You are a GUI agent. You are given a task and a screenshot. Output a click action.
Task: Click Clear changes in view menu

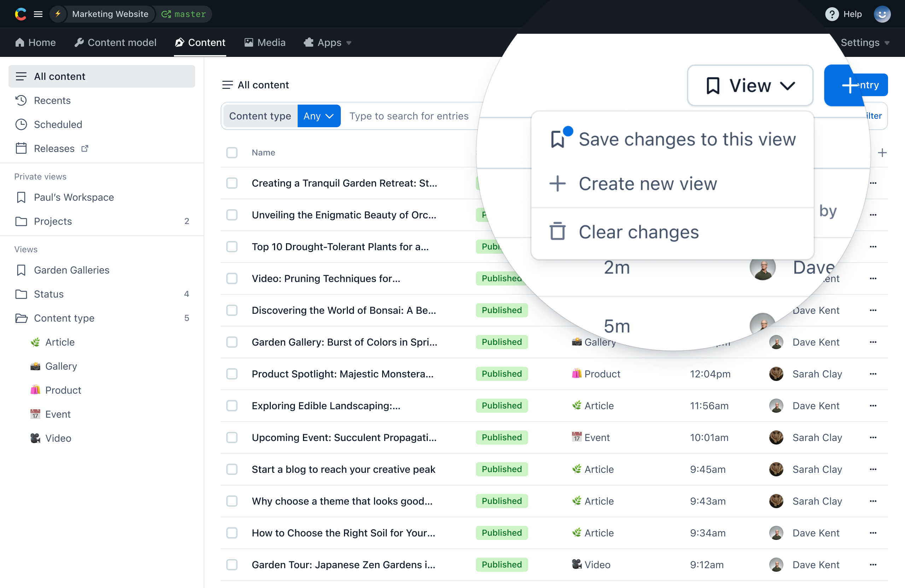point(637,231)
